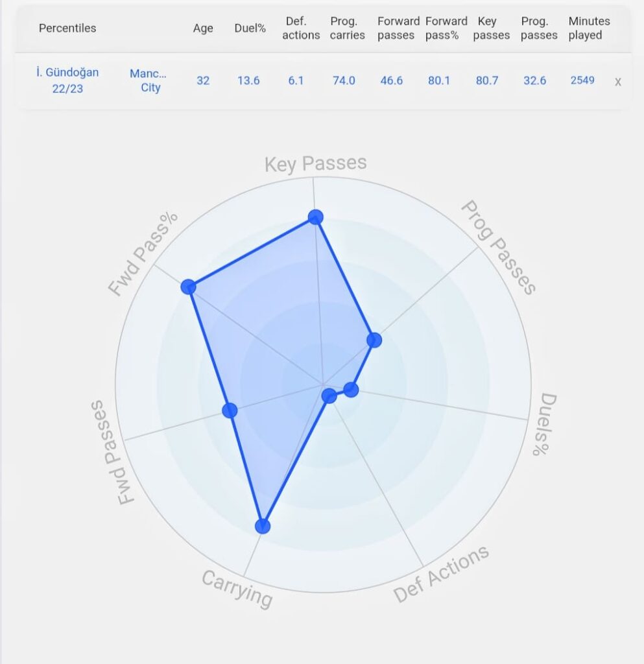Click the Def Actions radar data point
The width and height of the screenshot is (644, 664).
[329, 396]
